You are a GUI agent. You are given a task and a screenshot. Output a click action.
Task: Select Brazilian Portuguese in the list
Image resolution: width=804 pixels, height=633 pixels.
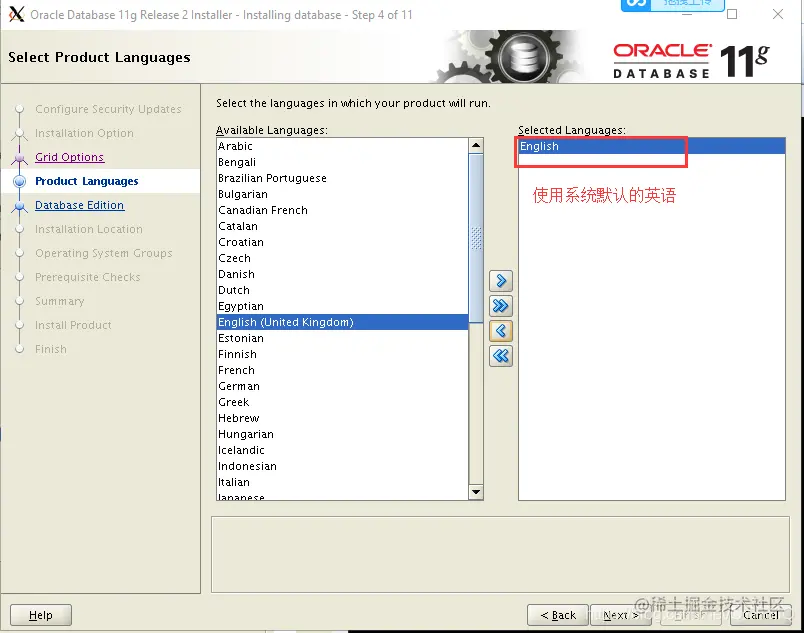tap(343, 178)
